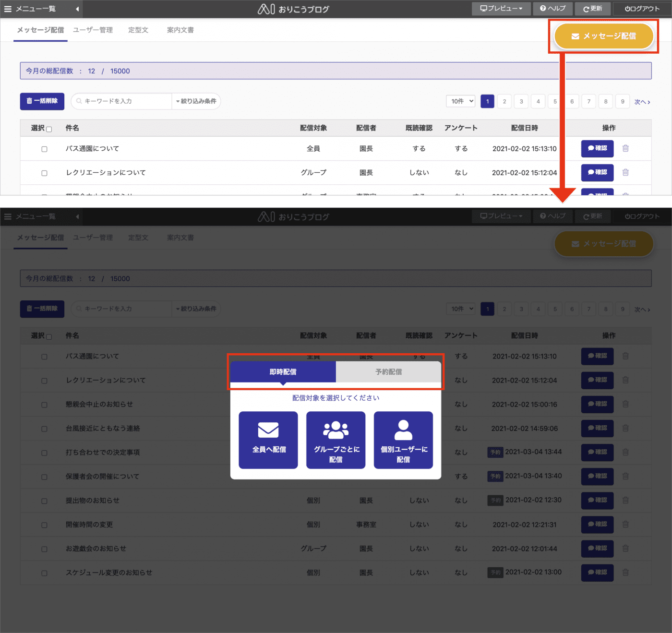
Task: Open the 10件 page-size selector in the bright top screen
Action: 461,101
